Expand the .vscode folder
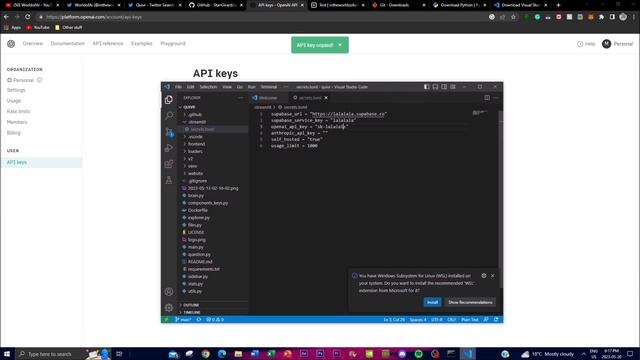The height and width of the screenshot is (360, 640). [x=213, y=137]
